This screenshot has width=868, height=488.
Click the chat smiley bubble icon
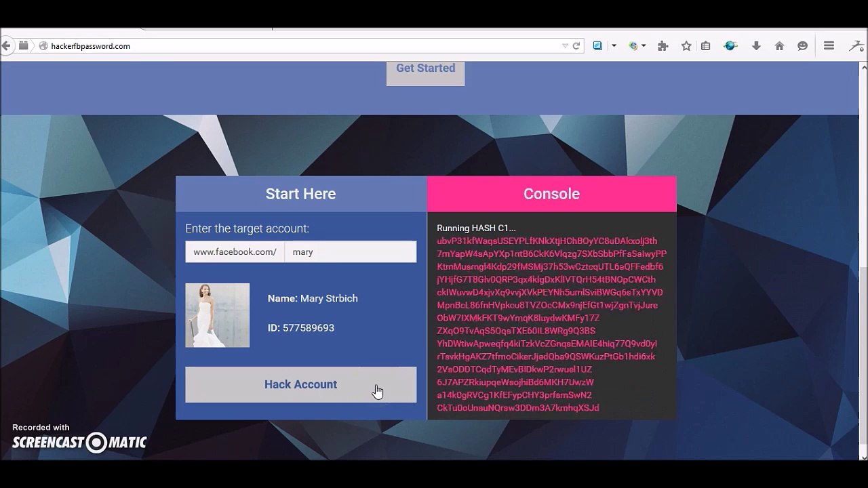(x=803, y=46)
